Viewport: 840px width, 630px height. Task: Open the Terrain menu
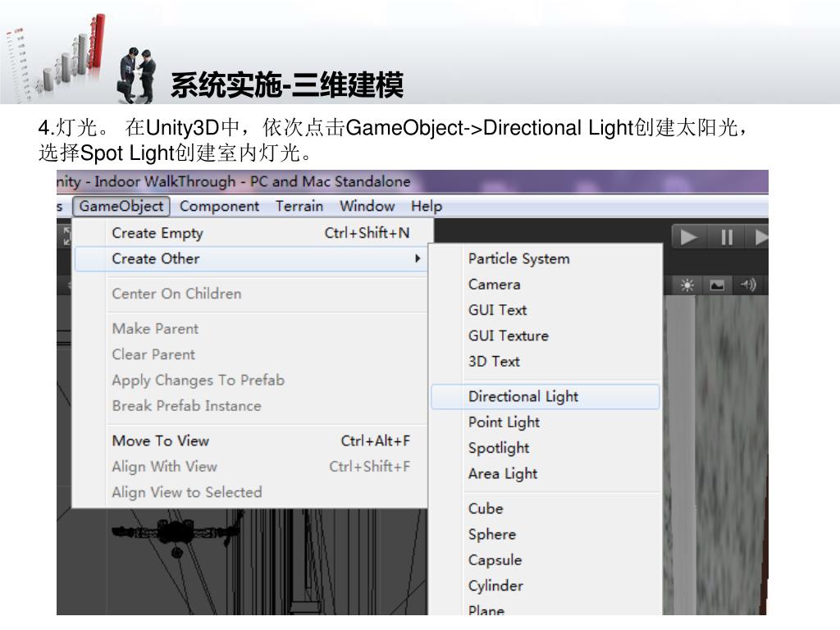click(299, 206)
